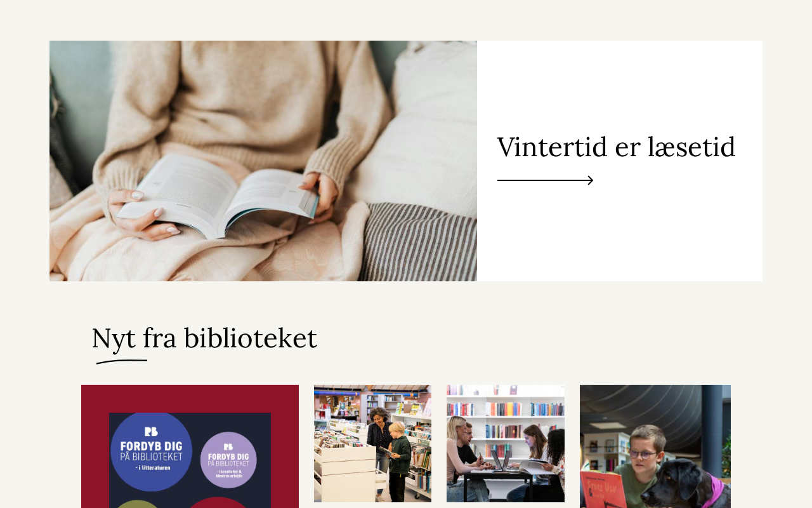The width and height of the screenshot is (812, 508).
Task: Open the dark red Fordyb dig news card
Action: click(190, 446)
